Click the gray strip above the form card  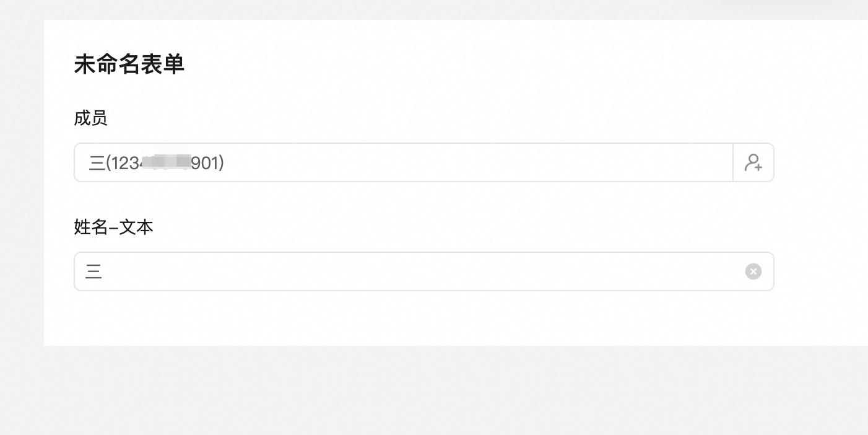click(x=433, y=9)
